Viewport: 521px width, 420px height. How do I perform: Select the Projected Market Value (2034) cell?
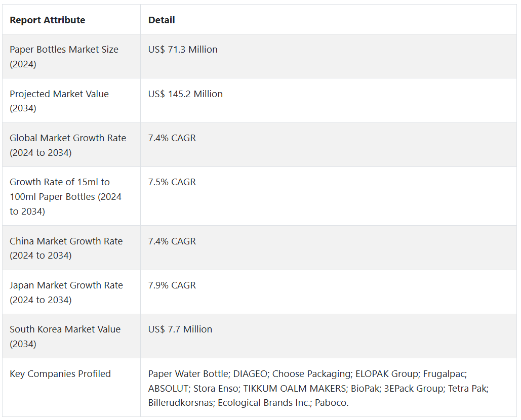tap(71, 101)
